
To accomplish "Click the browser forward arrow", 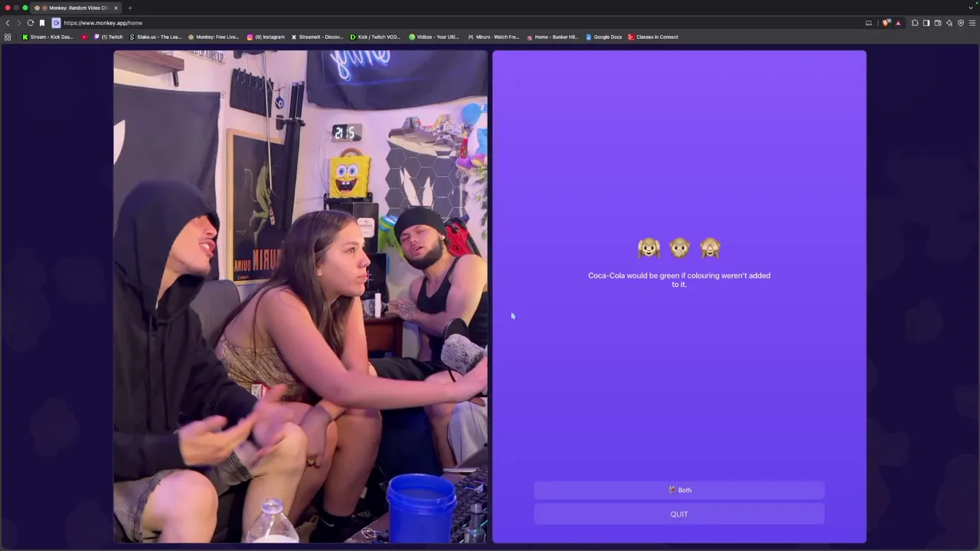I will pos(18,23).
